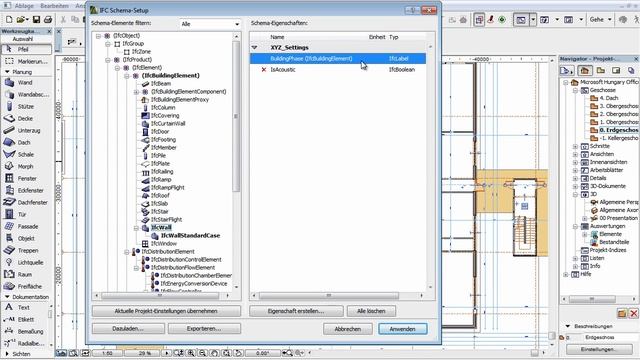Select the Markierung marquee tool
Viewport: 640px width, 360px height.
[26, 62]
